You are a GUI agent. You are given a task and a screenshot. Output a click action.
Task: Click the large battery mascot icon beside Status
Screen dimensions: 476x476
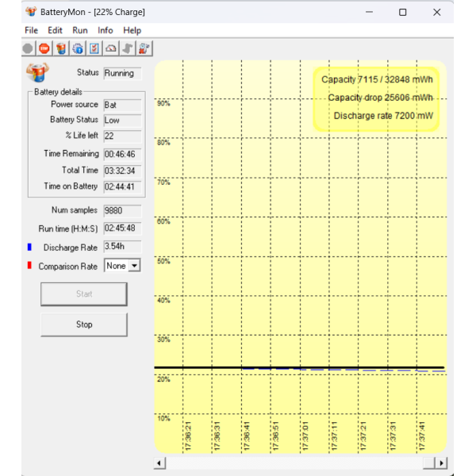(37, 72)
